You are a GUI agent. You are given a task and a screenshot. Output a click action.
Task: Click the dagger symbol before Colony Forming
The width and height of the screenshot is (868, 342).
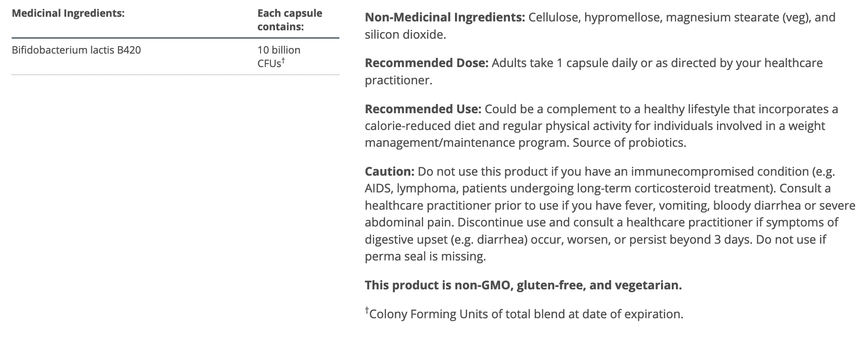pyautogui.click(x=367, y=310)
